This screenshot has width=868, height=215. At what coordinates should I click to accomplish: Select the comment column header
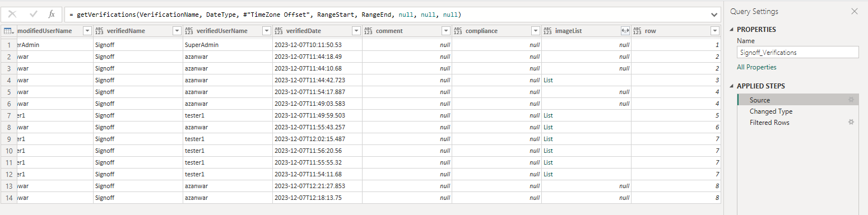coord(407,31)
